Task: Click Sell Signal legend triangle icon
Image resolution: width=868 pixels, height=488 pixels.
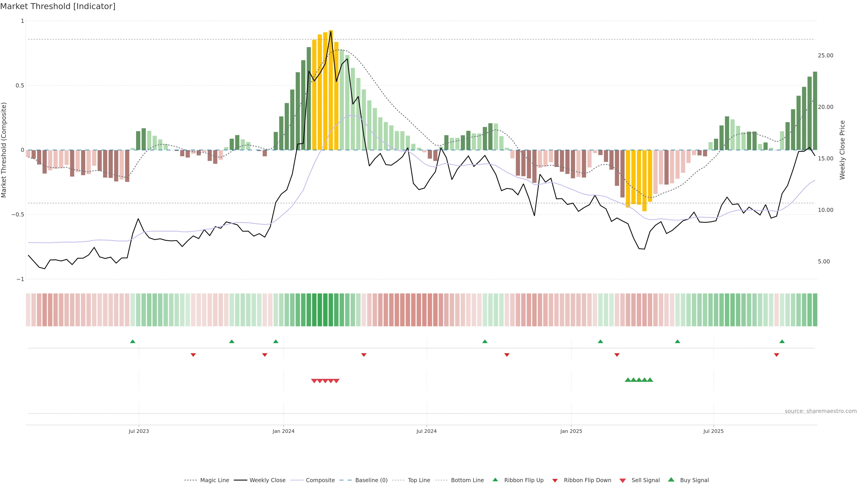Action: [623, 481]
